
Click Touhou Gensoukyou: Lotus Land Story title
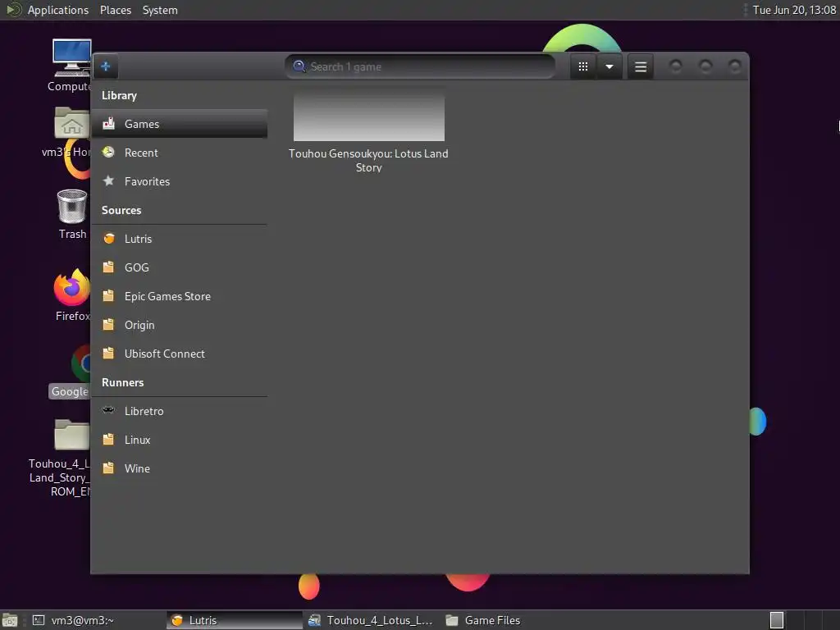(368, 161)
